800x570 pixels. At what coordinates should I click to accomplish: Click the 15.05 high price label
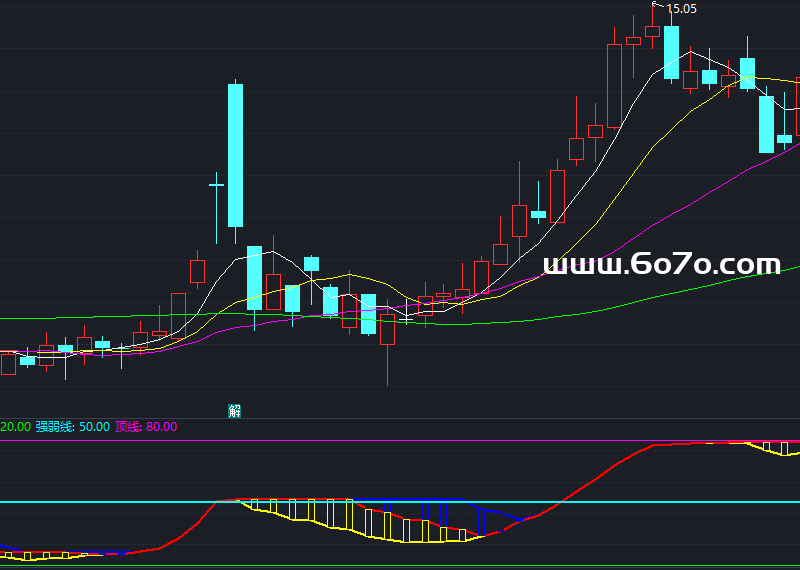(x=682, y=9)
